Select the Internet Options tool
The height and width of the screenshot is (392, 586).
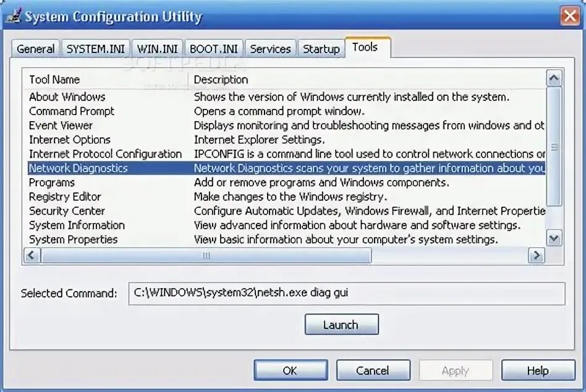pyautogui.click(x=70, y=140)
